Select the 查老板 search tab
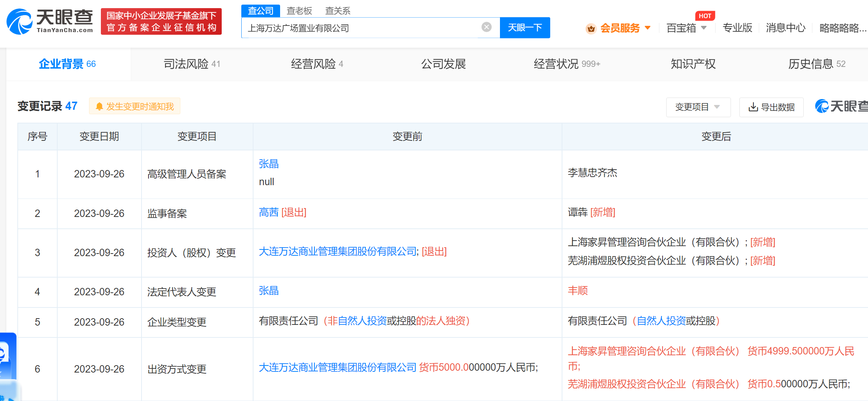 click(299, 11)
